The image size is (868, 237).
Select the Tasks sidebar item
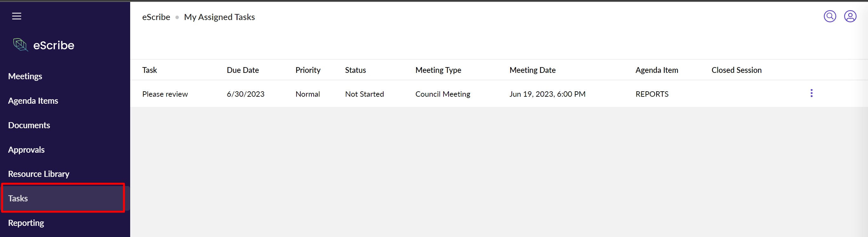coord(18,199)
